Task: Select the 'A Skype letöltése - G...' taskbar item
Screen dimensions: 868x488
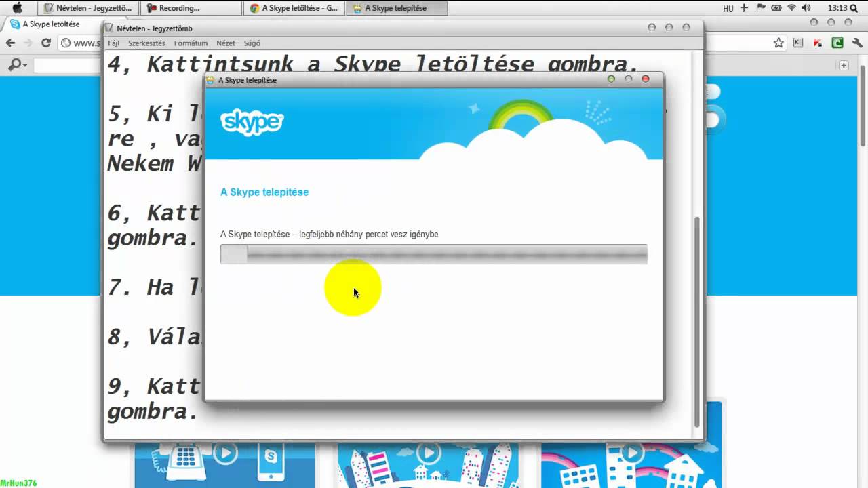Action: [294, 8]
